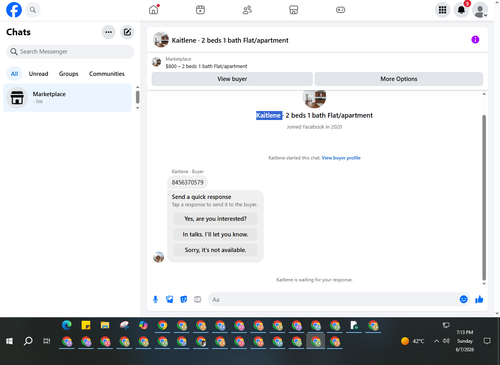Open the Windows Start button

[x=9, y=341]
